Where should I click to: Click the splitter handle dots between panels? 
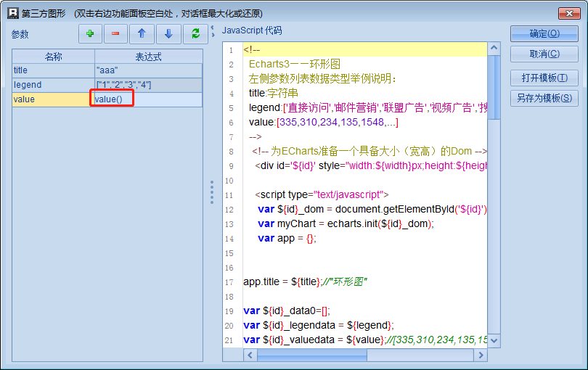212,192
